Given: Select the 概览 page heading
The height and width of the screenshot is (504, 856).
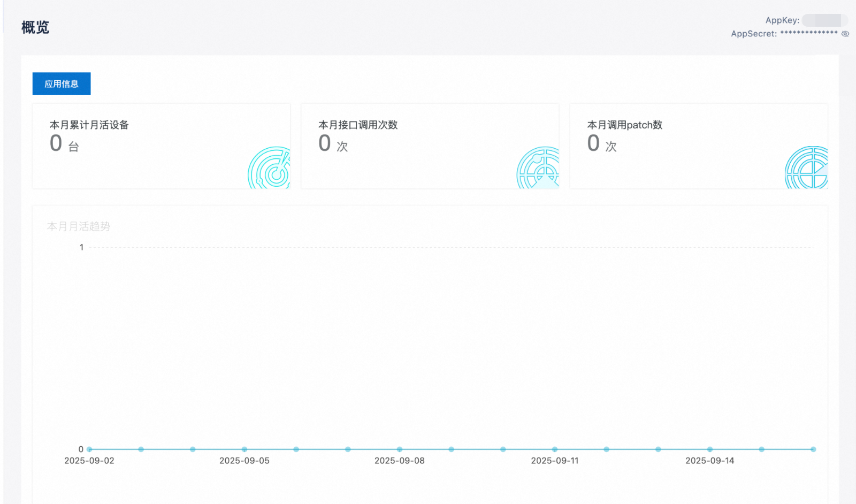Looking at the screenshot, I should click(35, 27).
